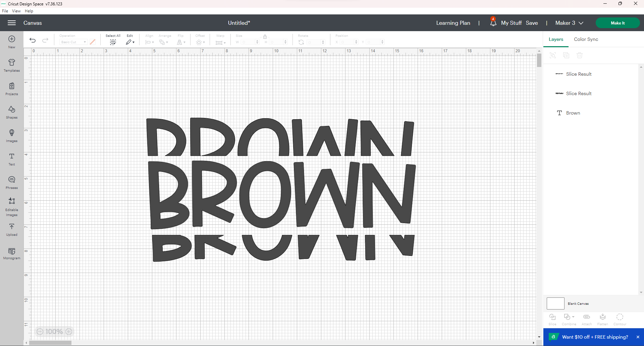Open the Templates panel
The image size is (644, 346).
12,66
